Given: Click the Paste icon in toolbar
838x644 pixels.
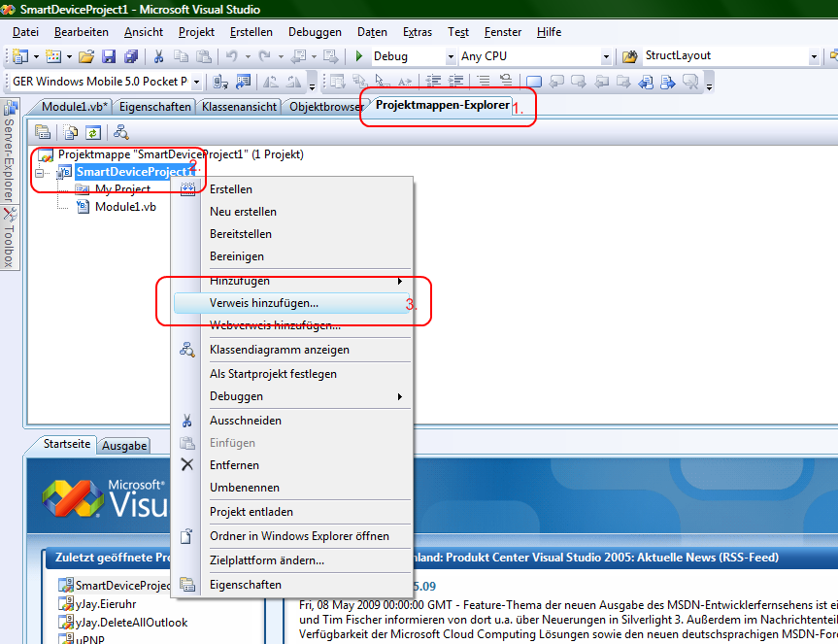Looking at the screenshot, I should 204,56.
